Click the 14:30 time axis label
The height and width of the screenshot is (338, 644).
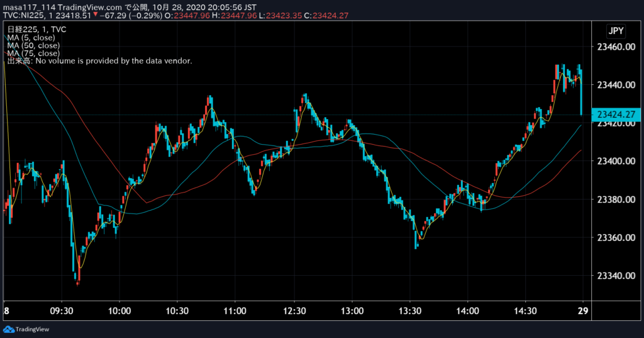525,311
